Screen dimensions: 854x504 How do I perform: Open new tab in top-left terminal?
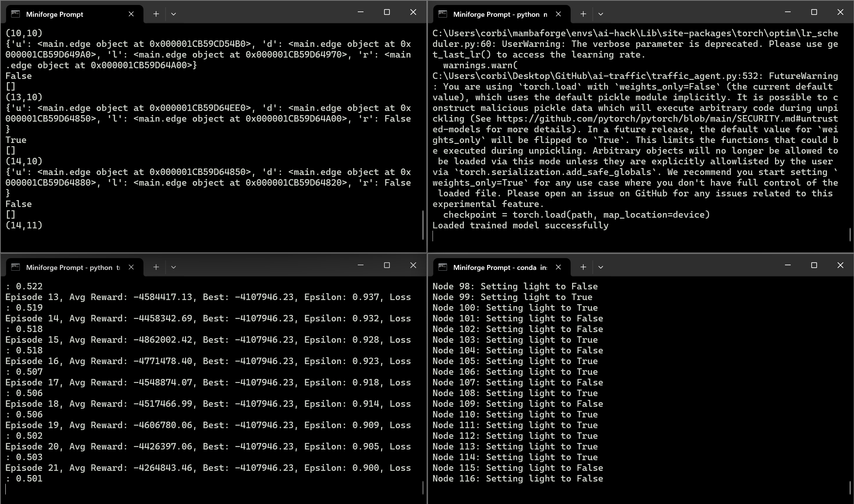[156, 14]
